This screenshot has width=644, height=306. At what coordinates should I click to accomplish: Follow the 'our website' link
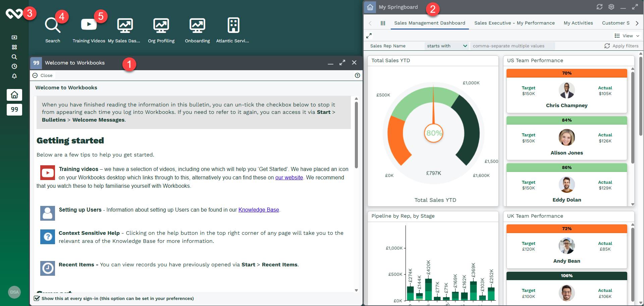click(289, 177)
